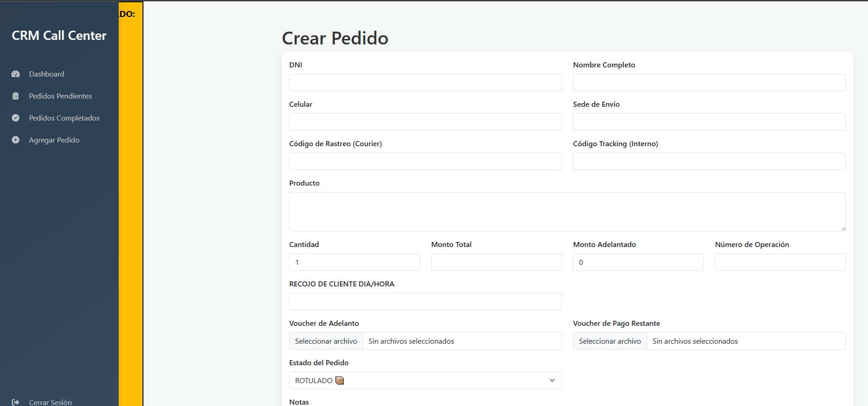Image resolution: width=868 pixels, height=406 pixels.
Task: Click the Pedidos Pendientes clipboard icon
Action: (x=16, y=96)
